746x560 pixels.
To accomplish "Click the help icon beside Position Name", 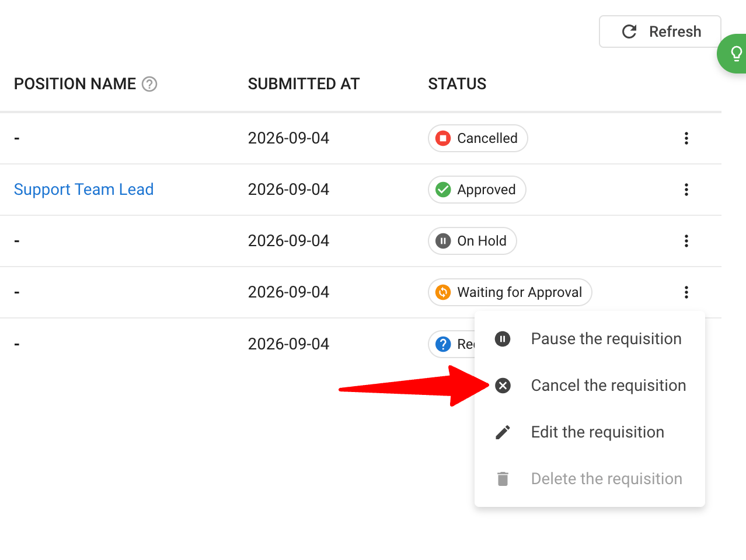I will click(x=149, y=84).
